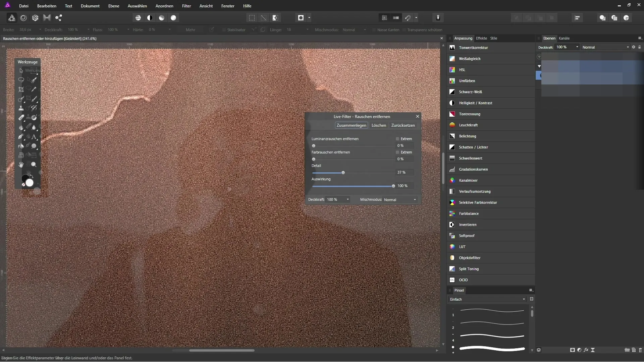
Task: Toggle the Quick Mask toolbar icon
Action: (x=301, y=18)
